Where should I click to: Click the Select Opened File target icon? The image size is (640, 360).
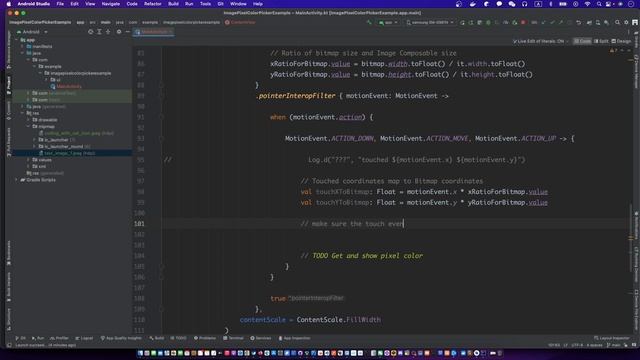[x=91, y=32]
